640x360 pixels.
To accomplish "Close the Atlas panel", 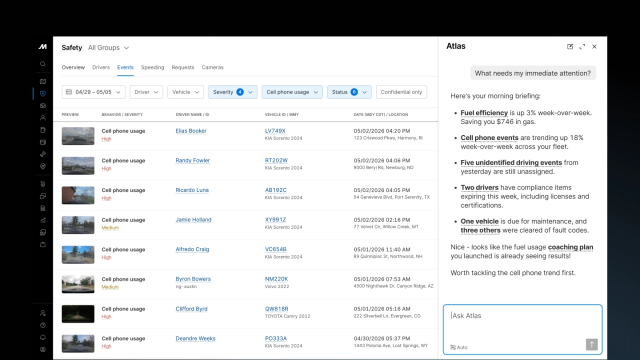I will (x=594, y=47).
